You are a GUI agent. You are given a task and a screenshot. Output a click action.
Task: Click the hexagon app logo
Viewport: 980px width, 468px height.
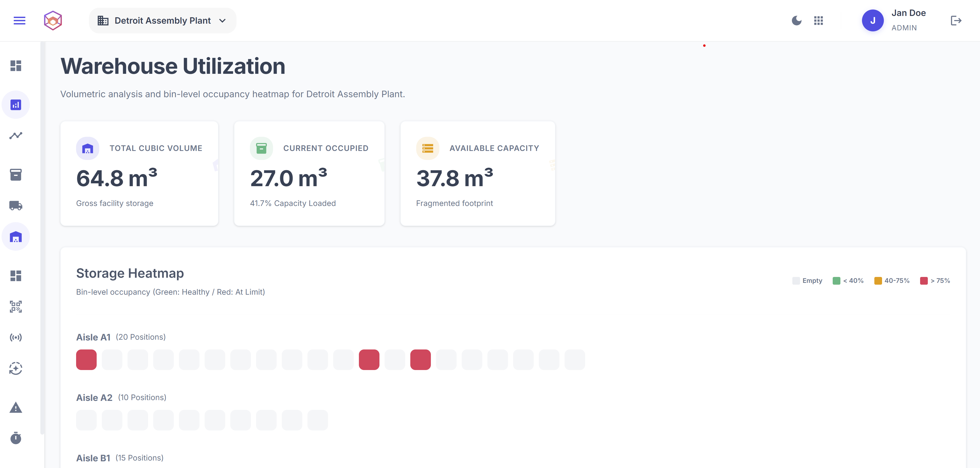pos(53,21)
